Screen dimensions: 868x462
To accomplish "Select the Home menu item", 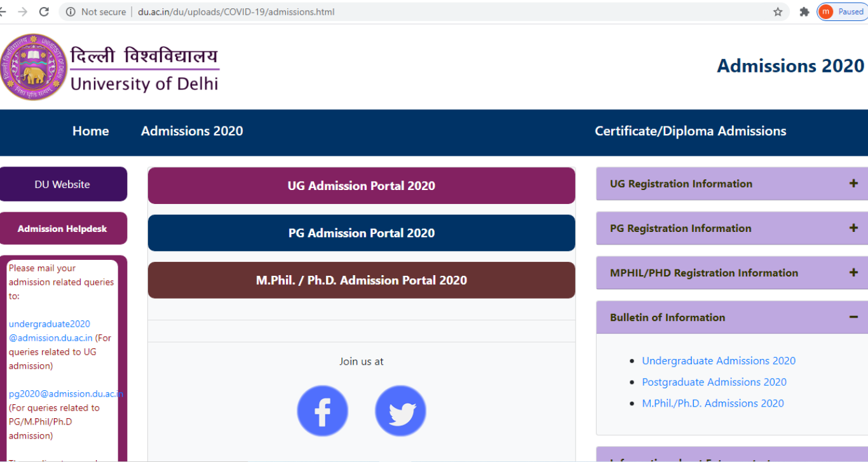I will [x=90, y=131].
